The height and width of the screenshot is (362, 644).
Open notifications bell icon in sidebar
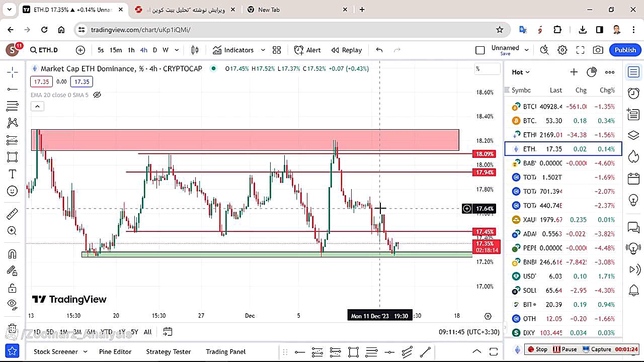coord(633,290)
